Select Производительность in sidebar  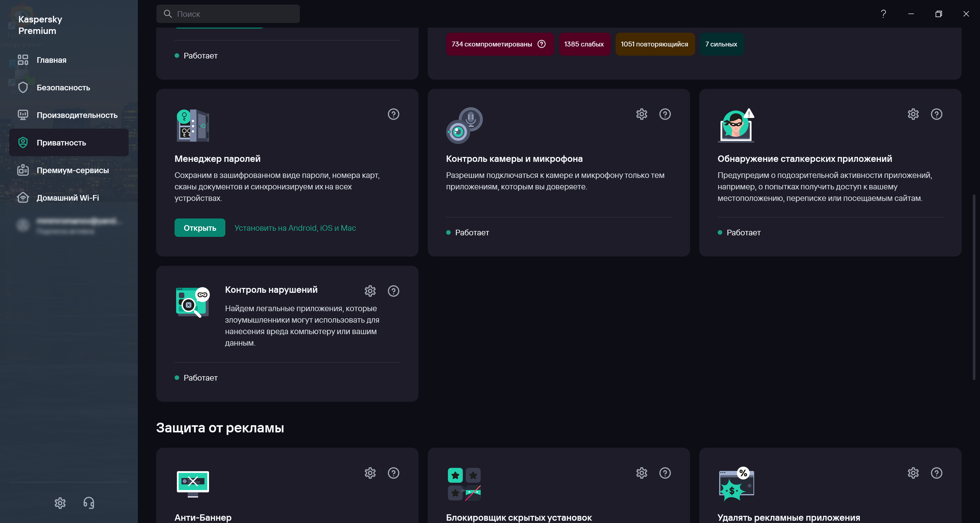click(77, 115)
